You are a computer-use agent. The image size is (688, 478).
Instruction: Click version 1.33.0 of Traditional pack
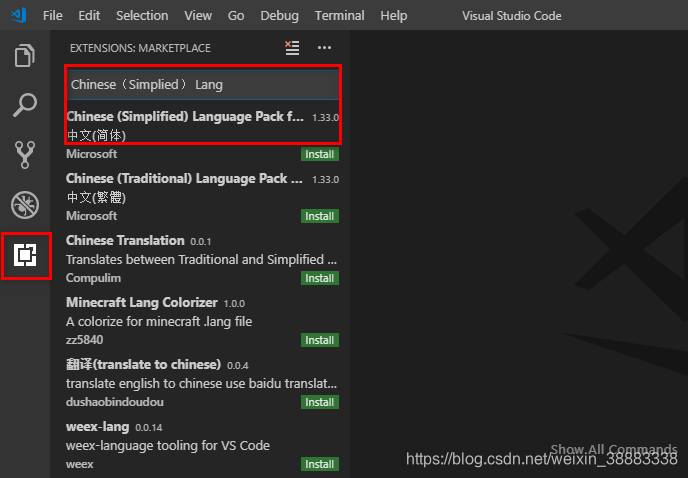325,180
